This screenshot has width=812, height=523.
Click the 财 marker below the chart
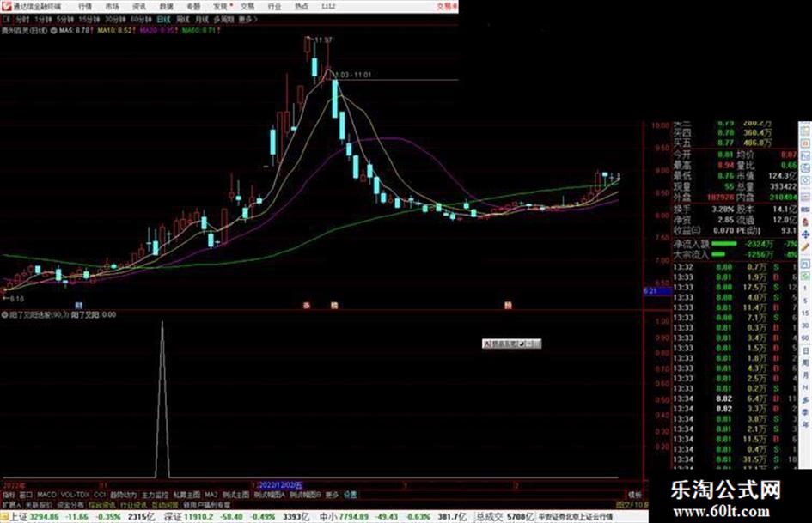pyautogui.click(x=79, y=306)
